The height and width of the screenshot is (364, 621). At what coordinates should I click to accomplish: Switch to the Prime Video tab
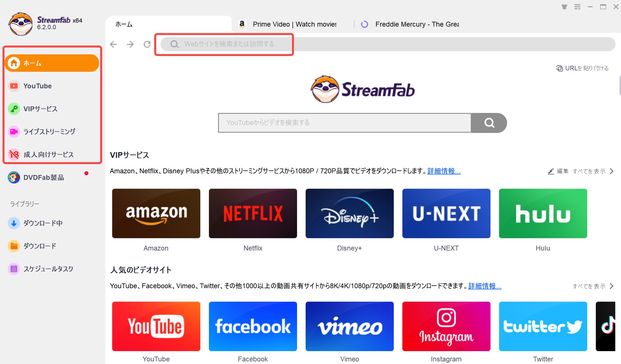[x=294, y=24]
